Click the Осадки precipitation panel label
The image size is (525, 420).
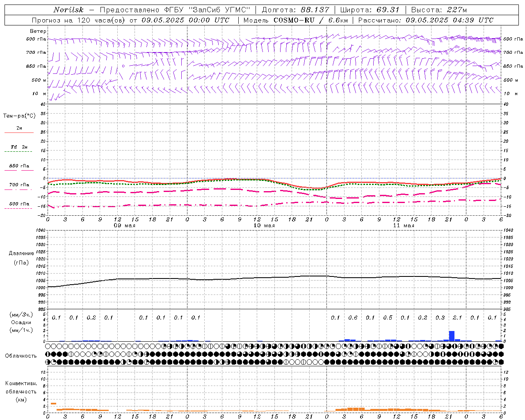tap(21, 322)
